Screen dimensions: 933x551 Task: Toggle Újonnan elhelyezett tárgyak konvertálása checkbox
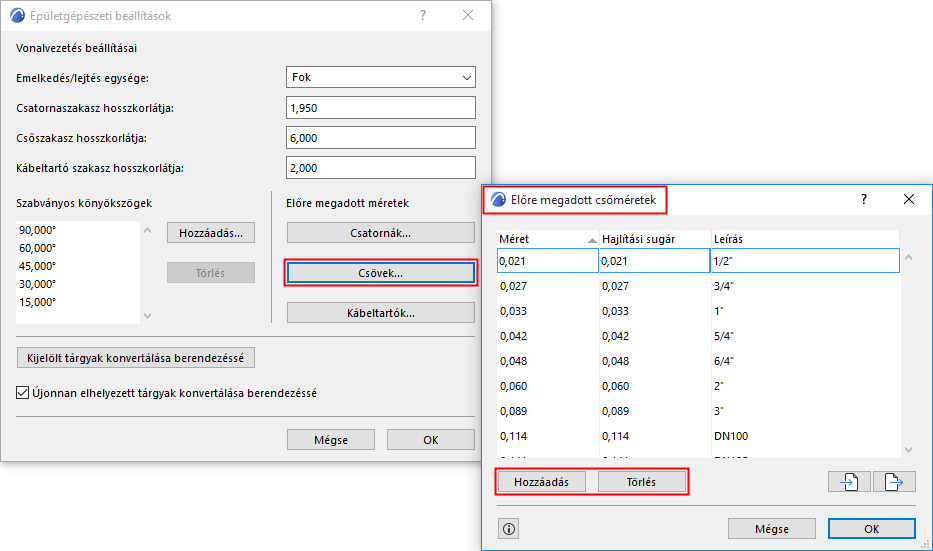(x=23, y=393)
